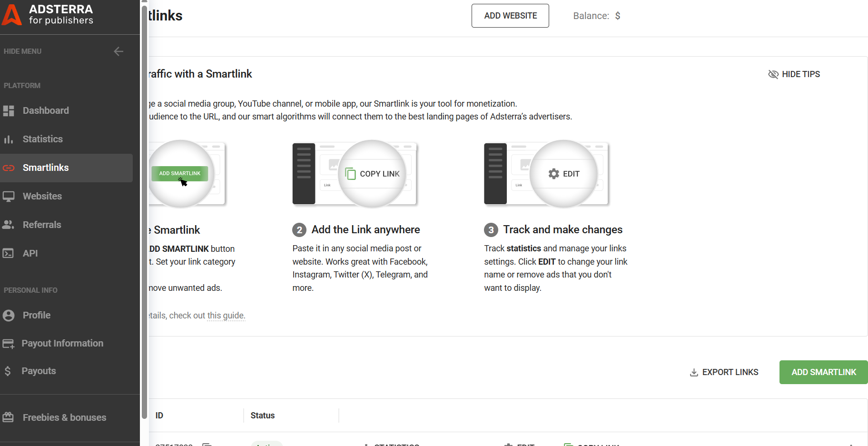Click the Payouts dollar sign icon
This screenshot has width=868, height=446.
(x=8, y=371)
